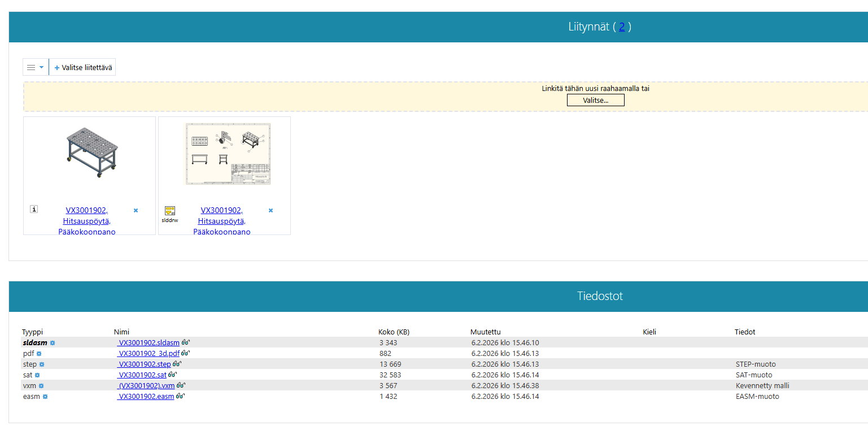
Task: Click the gear icon next to sldasm
Action: point(53,343)
